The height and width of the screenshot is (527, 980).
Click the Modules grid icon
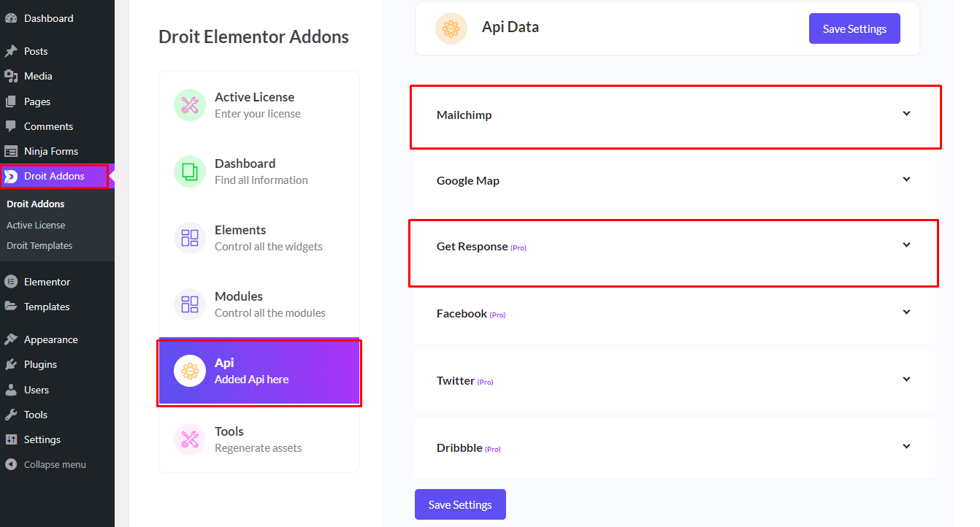[x=190, y=304]
